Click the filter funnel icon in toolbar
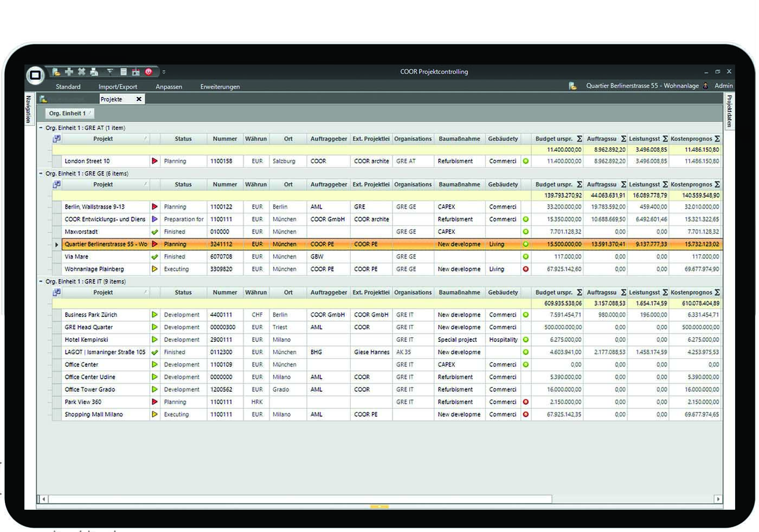 tap(110, 72)
